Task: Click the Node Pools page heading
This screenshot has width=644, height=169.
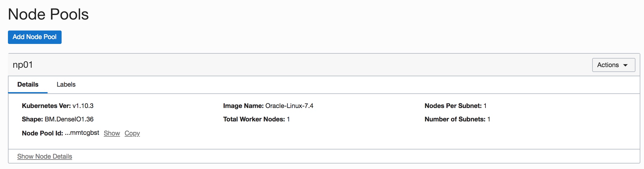Action: click(x=48, y=14)
